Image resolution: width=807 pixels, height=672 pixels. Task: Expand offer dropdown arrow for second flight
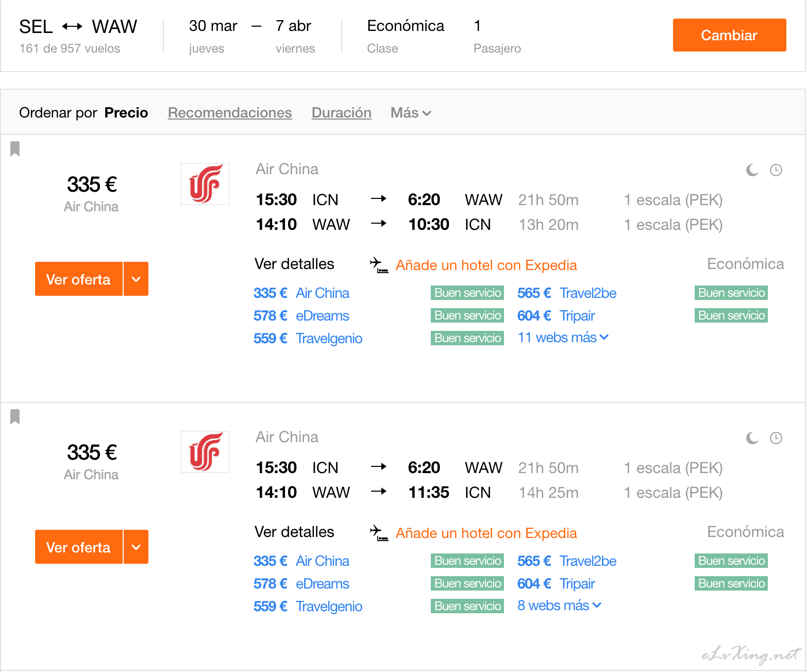pos(136,547)
